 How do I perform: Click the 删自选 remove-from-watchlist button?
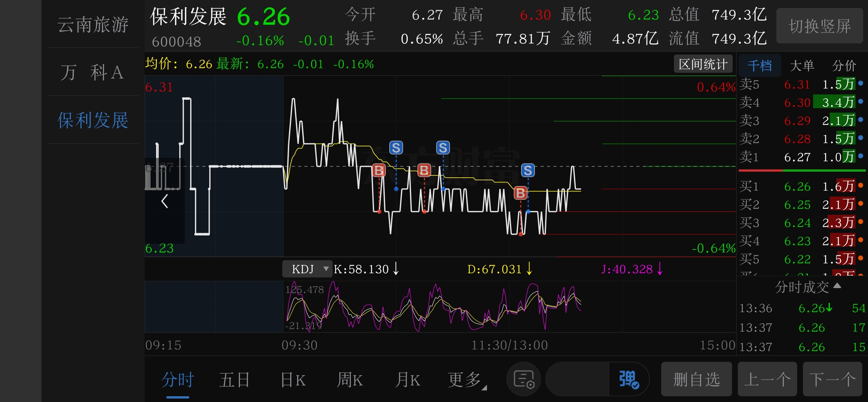696,379
